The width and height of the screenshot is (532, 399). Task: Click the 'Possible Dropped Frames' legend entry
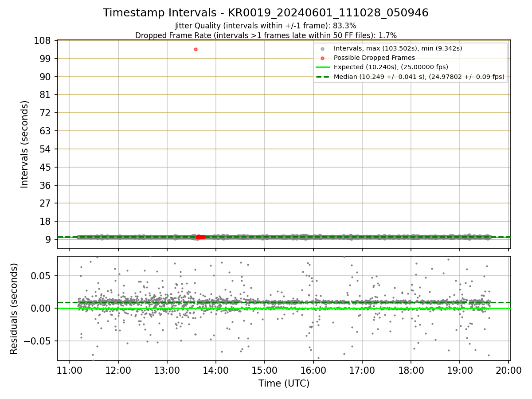(x=374, y=58)
